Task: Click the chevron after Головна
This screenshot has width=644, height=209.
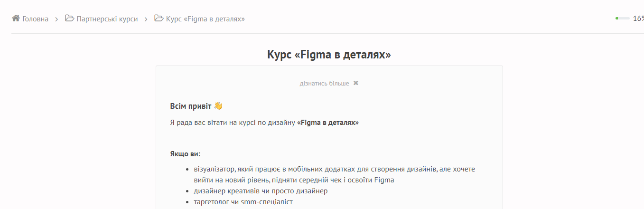Action: 56,19
